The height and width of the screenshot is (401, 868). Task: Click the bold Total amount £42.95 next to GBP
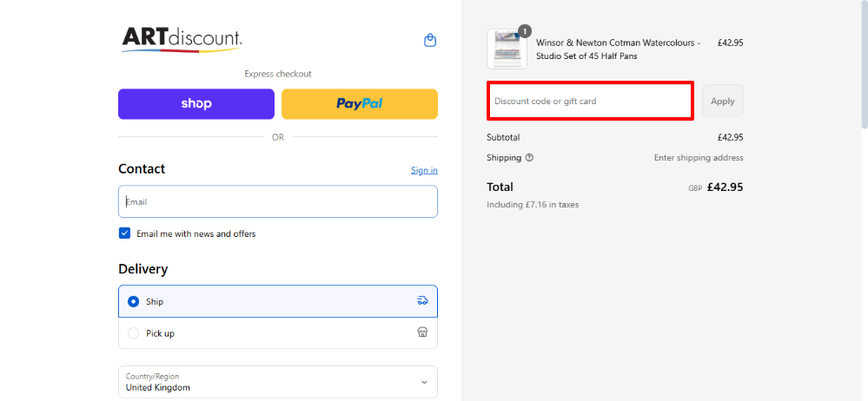726,187
